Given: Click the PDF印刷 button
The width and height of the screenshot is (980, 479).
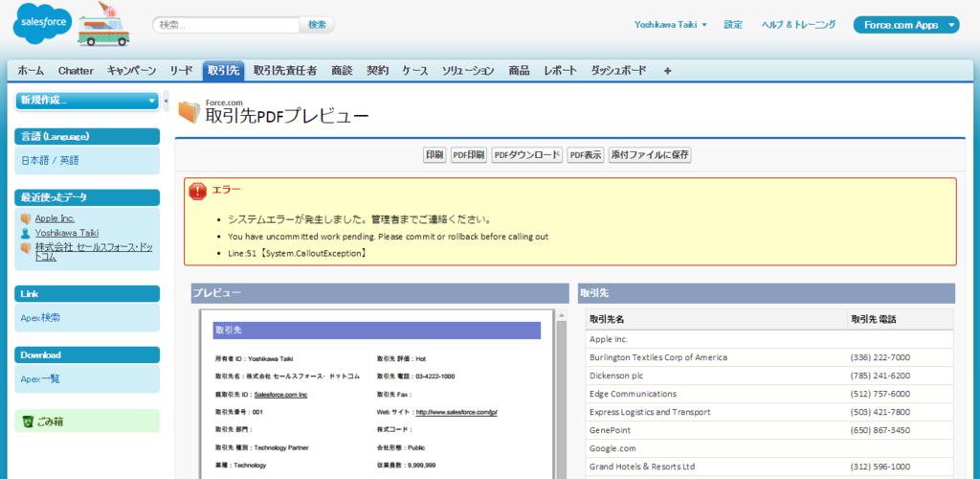Looking at the screenshot, I should [469, 155].
